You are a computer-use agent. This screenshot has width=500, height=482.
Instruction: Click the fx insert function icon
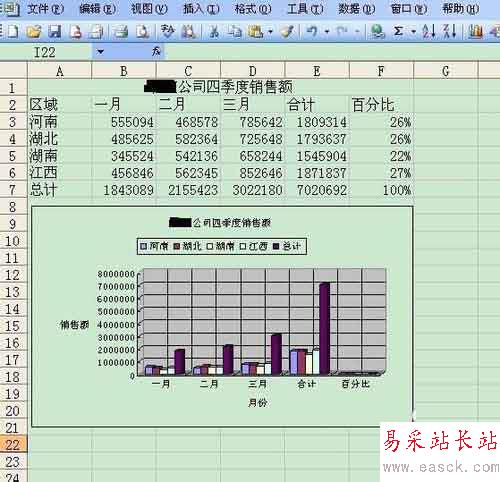(156, 52)
